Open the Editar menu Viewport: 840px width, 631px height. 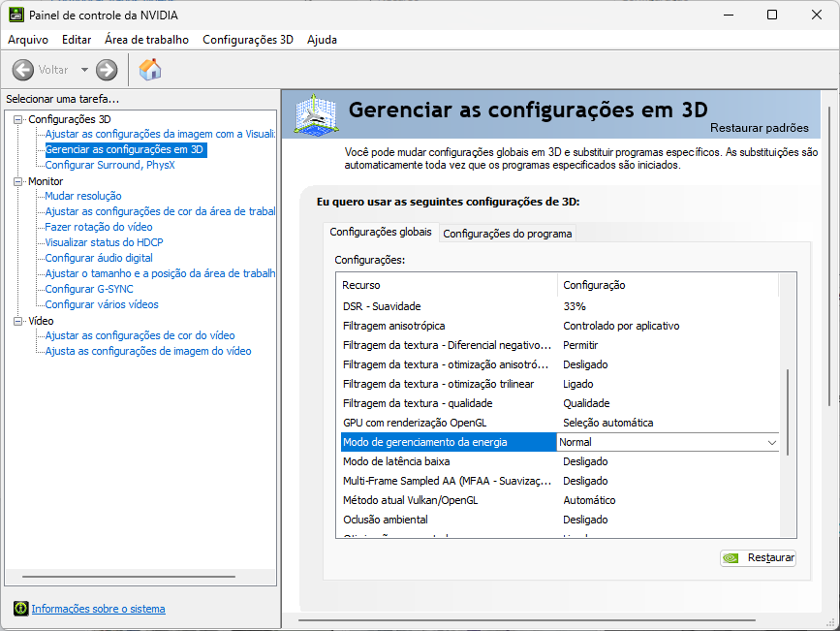coord(77,40)
